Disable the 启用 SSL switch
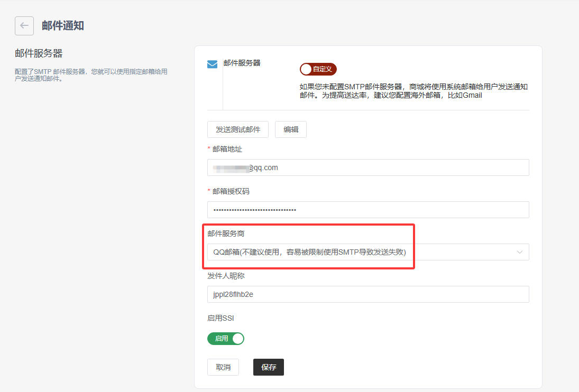579x392 pixels. [226, 338]
